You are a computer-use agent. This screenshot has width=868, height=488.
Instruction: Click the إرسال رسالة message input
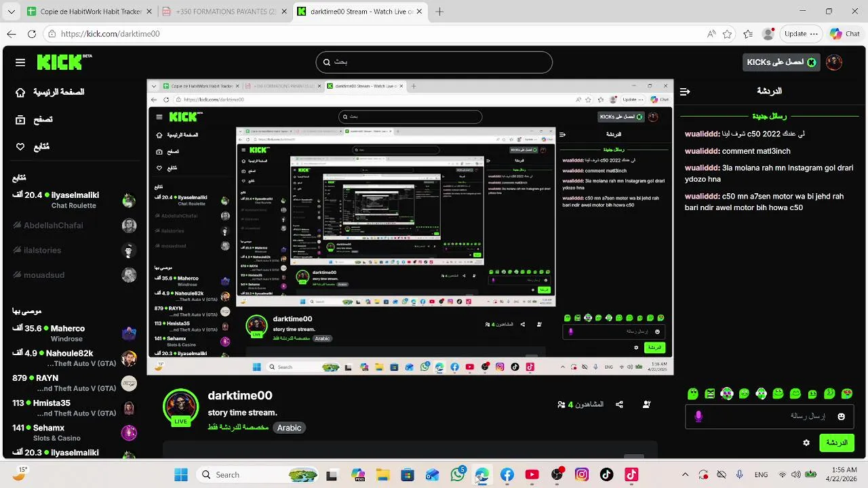(x=770, y=416)
